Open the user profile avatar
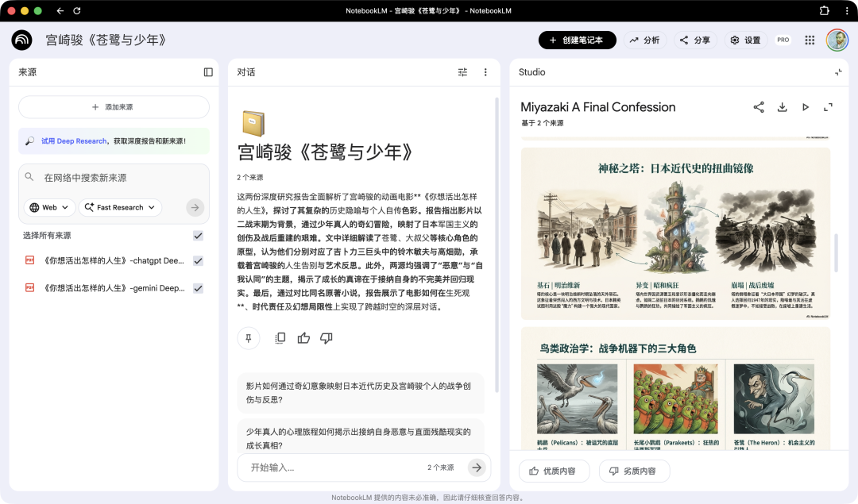This screenshot has width=858, height=504. point(837,40)
